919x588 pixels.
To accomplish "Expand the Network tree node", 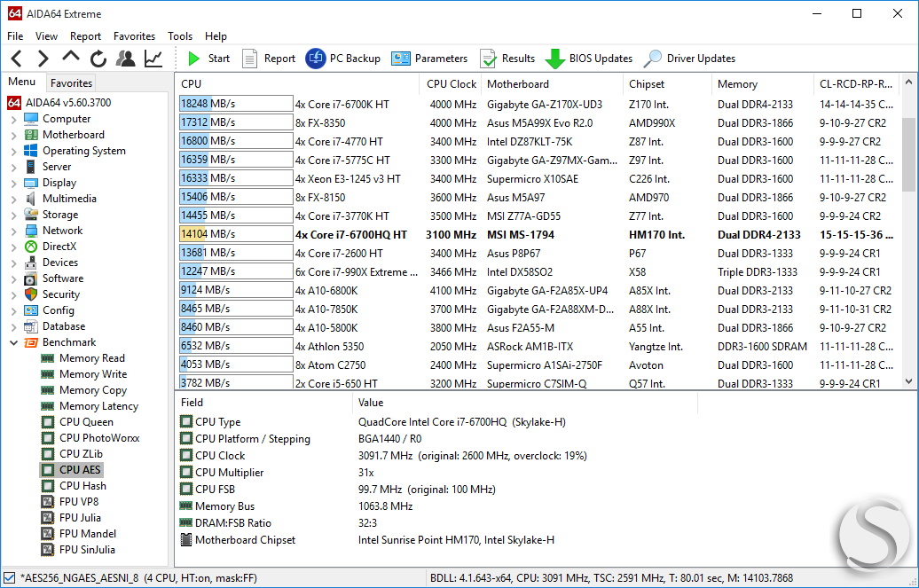I will (14, 231).
